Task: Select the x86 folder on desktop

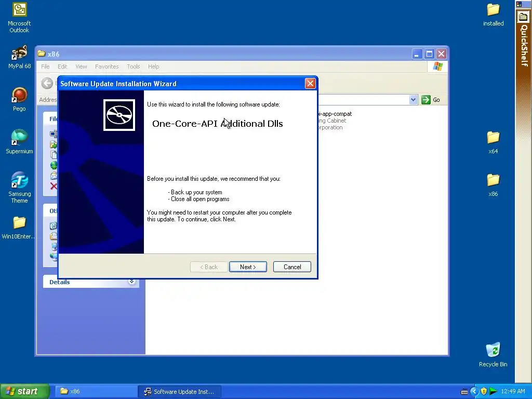Action: pyautogui.click(x=493, y=185)
